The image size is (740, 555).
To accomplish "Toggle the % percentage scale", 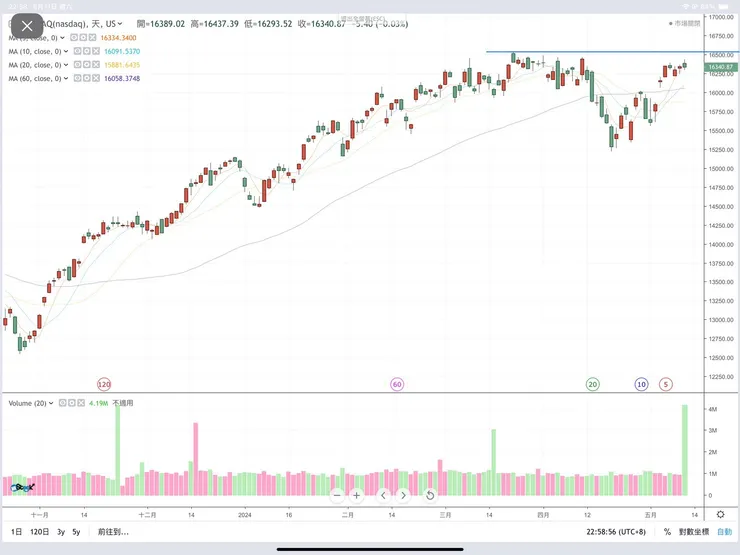I will tap(667, 532).
